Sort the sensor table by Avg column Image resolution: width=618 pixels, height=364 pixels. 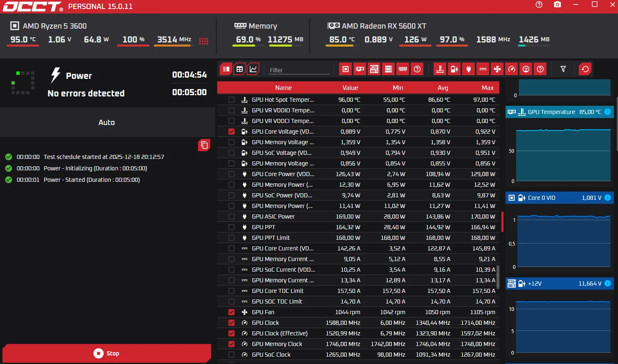click(443, 88)
